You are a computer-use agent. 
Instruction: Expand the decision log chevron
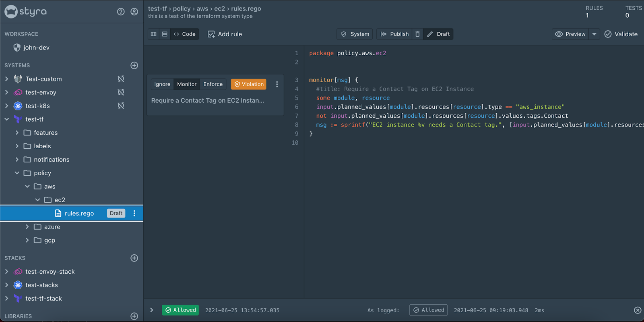152,310
